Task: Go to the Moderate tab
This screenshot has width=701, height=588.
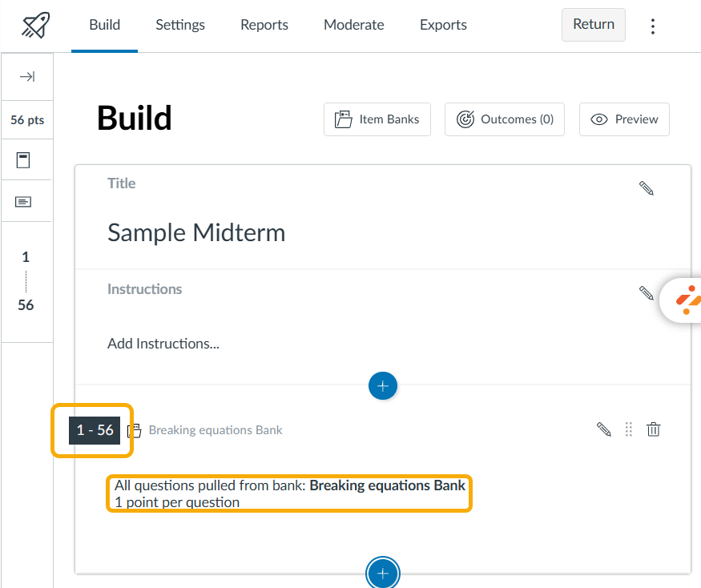Action: pyautogui.click(x=353, y=25)
